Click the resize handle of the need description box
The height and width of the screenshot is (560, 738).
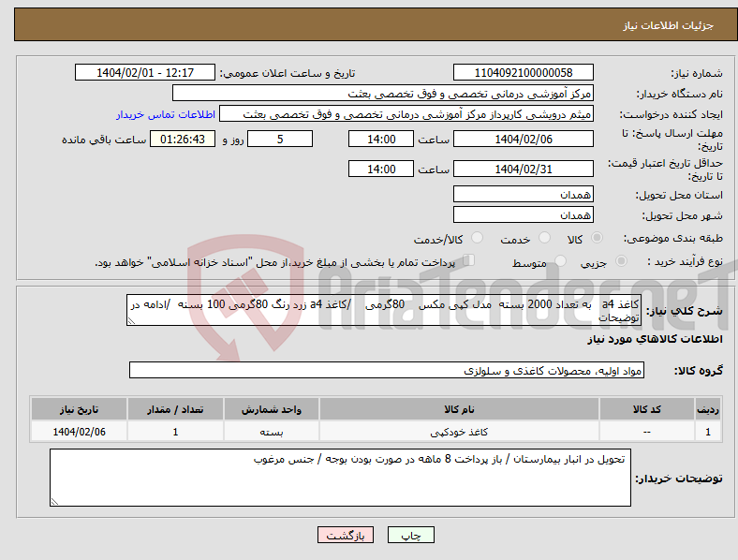131,321
